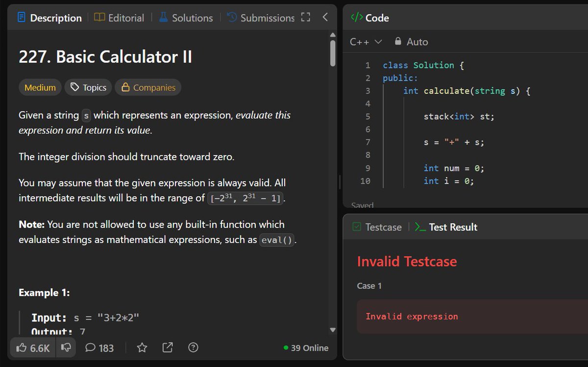Click the example input "3+2*2"

(119, 317)
